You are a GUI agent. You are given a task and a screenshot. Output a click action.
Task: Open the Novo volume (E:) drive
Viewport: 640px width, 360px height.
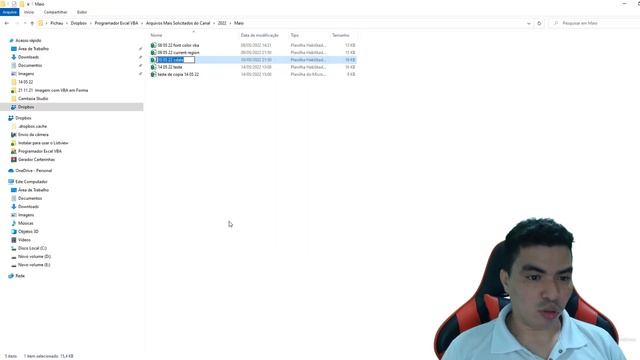click(34, 265)
